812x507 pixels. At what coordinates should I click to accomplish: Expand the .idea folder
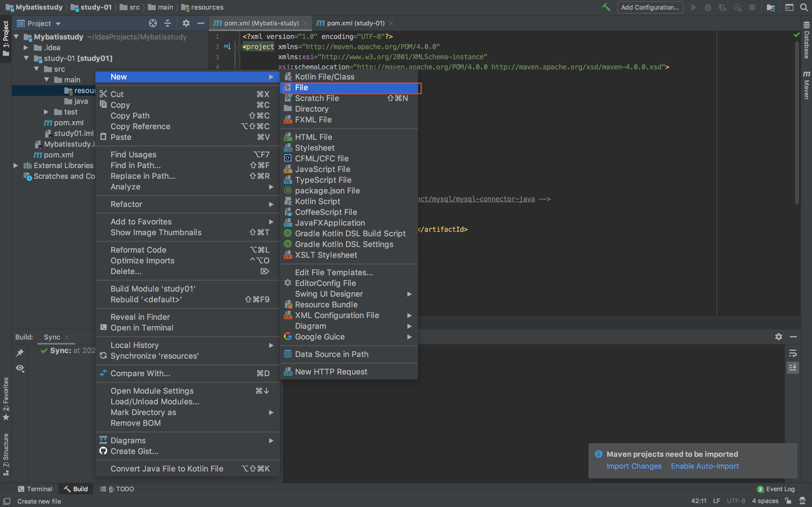point(26,48)
